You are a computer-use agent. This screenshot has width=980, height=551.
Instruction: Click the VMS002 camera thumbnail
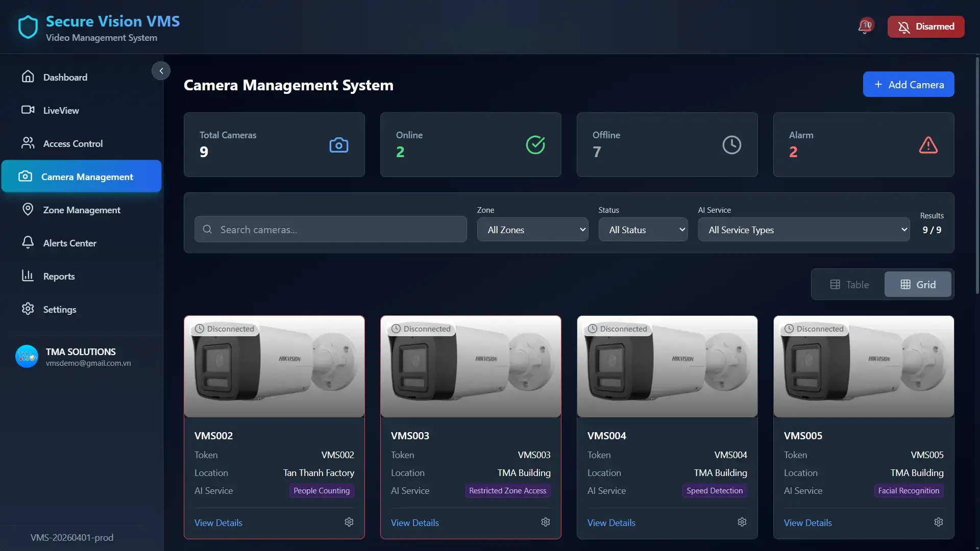(274, 367)
